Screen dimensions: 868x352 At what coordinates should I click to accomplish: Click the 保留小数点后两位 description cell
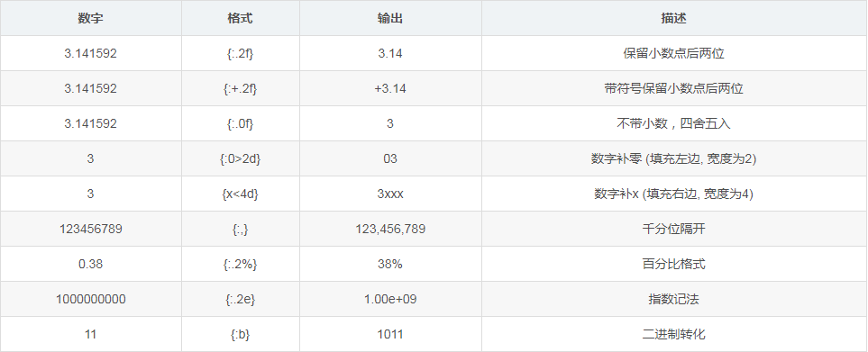(x=673, y=54)
